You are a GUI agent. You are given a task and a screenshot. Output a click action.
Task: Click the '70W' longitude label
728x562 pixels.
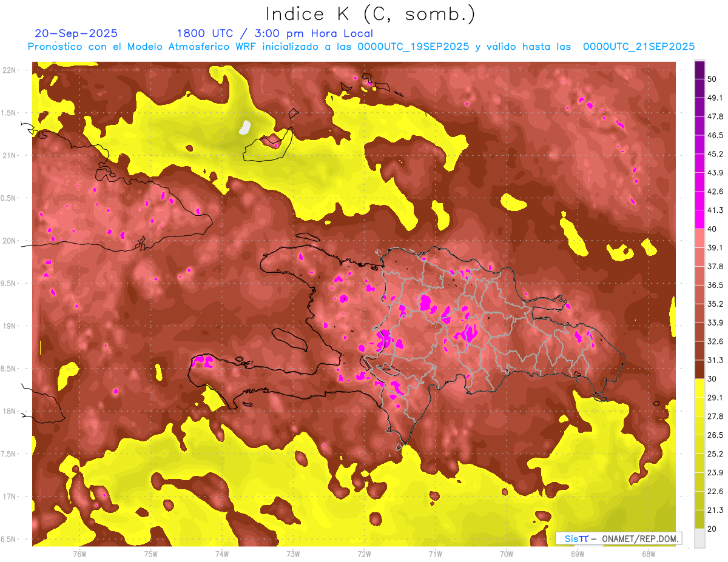click(507, 554)
